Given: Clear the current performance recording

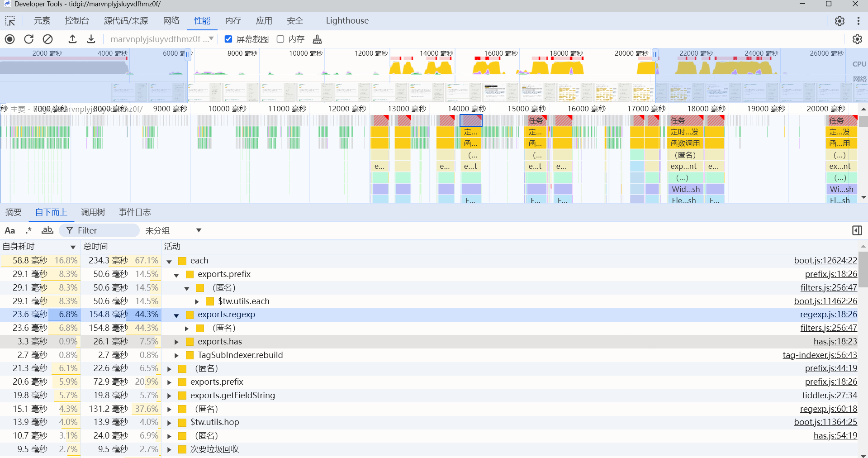Looking at the screenshot, I should coord(47,39).
